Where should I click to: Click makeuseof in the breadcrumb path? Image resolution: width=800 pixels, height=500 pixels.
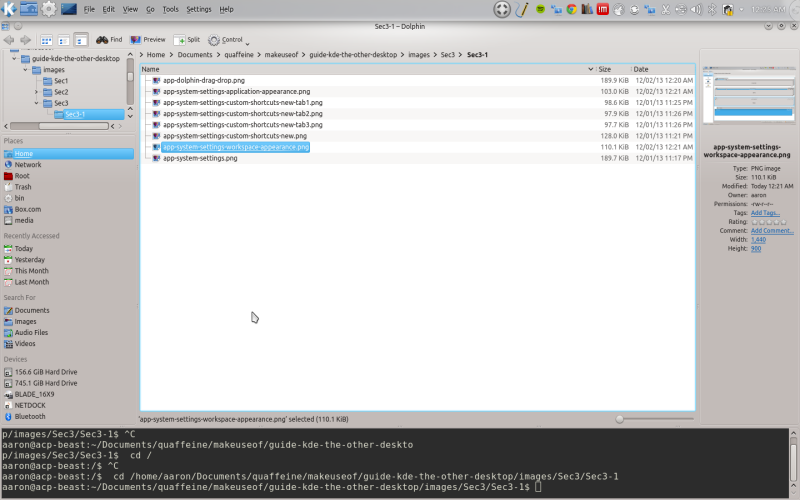click(281, 55)
